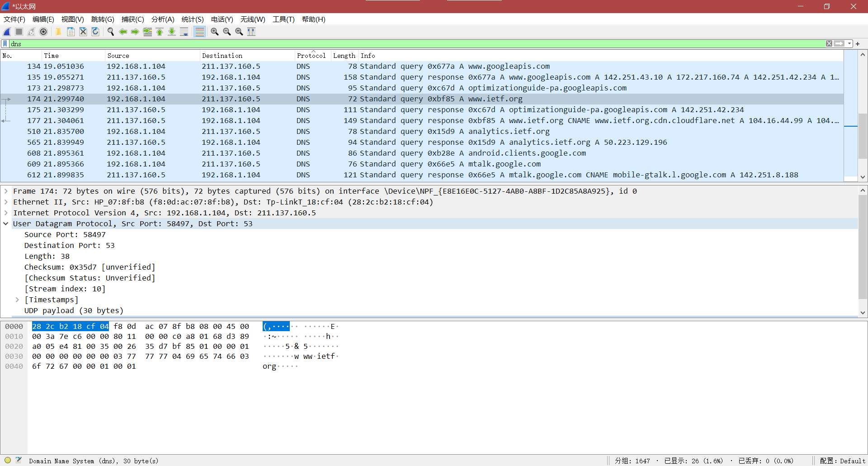Expand the [Timestamps] subtree
Viewport: 868px width, 466px height.
click(17, 300)
